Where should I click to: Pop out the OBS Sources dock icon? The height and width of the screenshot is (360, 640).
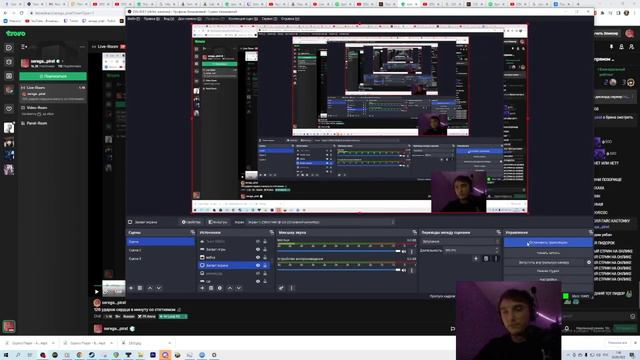pyautogui.click(x=272, y=232)
